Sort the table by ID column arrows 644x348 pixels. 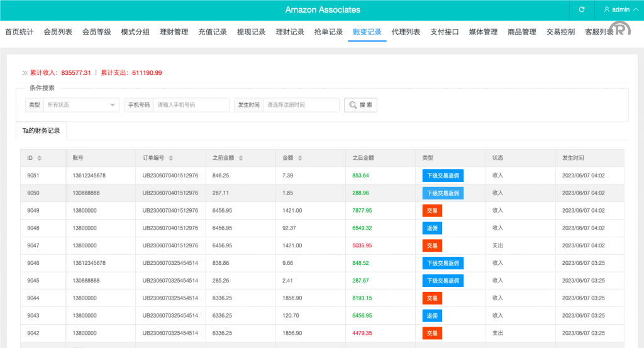coord(40,158)
